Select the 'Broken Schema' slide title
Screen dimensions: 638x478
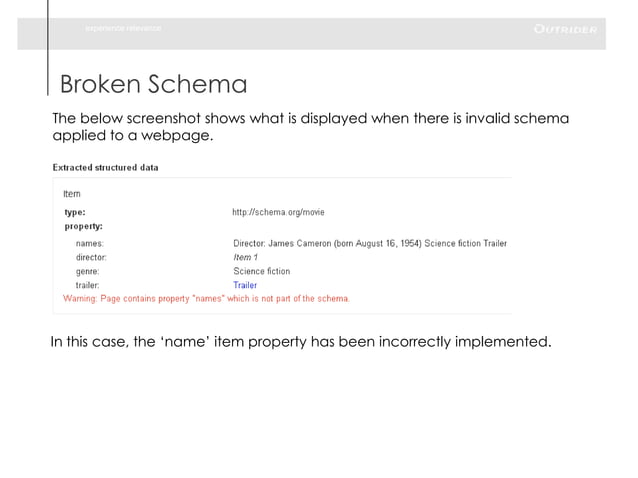[153, 82]
